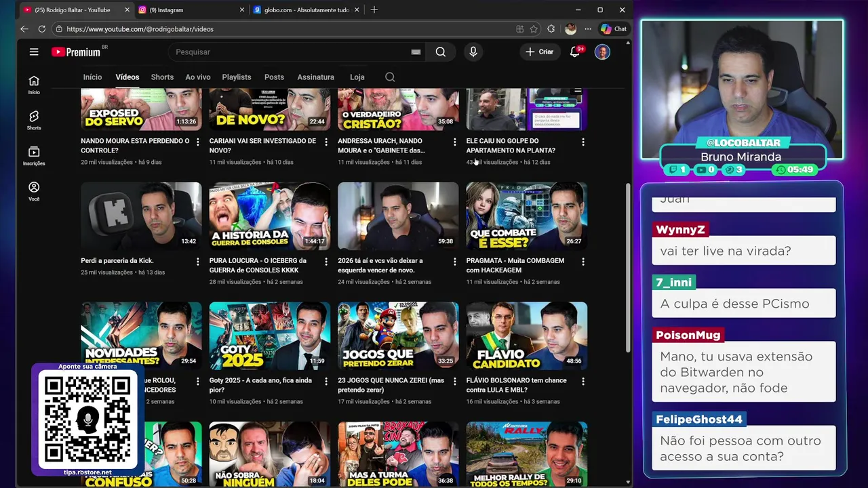Open options for 23 JOGOS QUE NUNCA ZEREI
The height and width of the screenshot is (488, 868).
[455, 382]
